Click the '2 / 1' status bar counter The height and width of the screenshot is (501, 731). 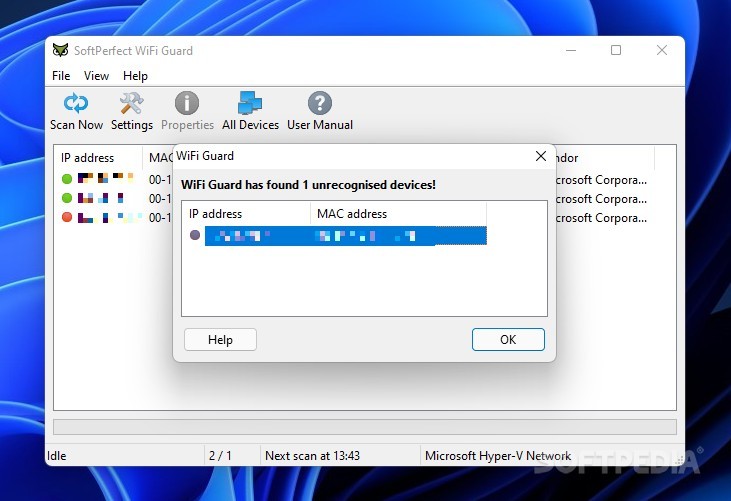(220, 455)
